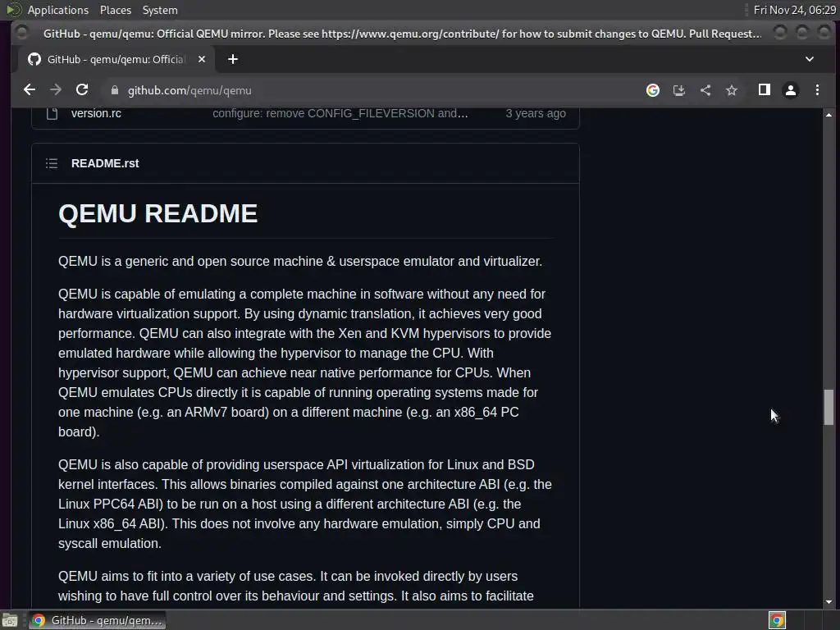The height and width of the screenshot is (630, 840).
Task: Click the Chrome tray icon at bottom right
Action: click(x=777, y=620)
